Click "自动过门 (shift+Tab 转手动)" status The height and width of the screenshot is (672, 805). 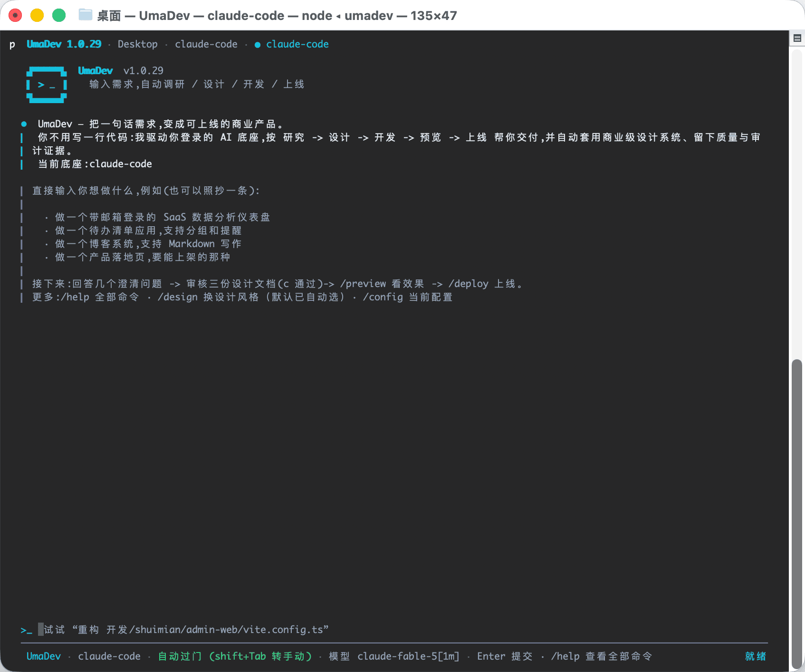click(235, 656)
